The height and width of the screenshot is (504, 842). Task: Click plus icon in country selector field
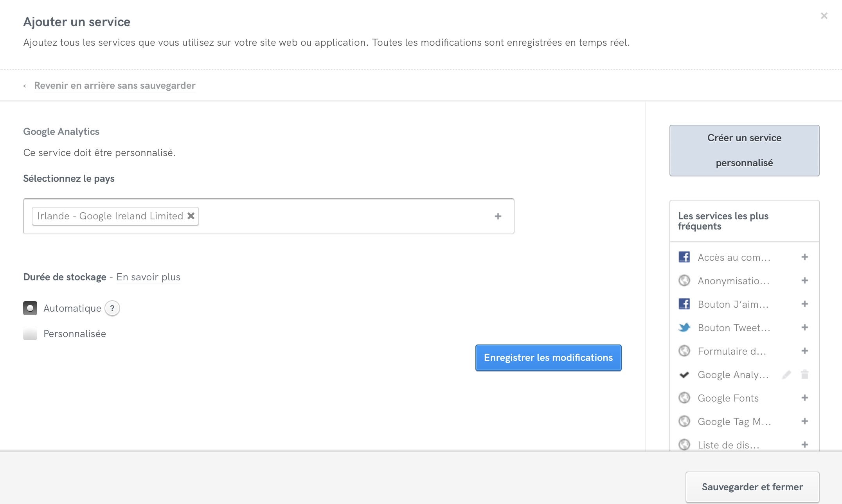tap(498, 216)
